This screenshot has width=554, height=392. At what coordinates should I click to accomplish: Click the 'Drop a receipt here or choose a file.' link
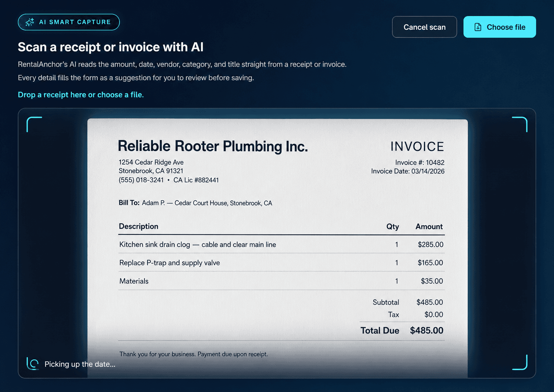(81, 95)
